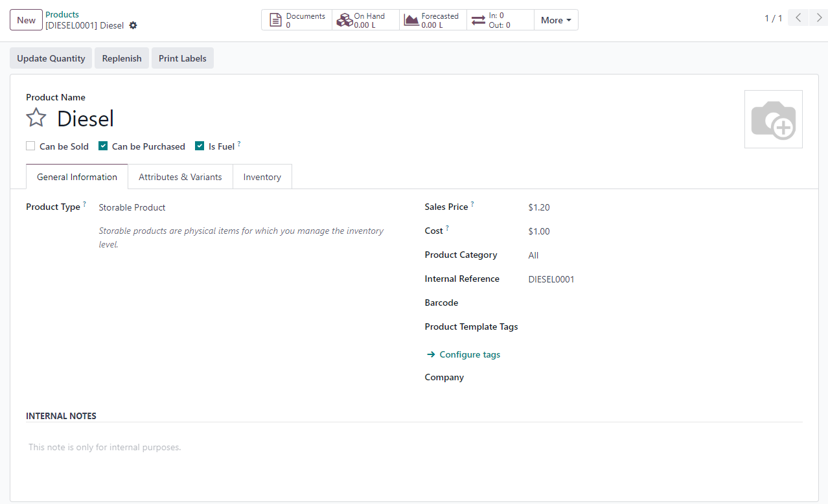Click help mark next to Sales Price
The image size is (828, 504).
[x=472, y=204]
